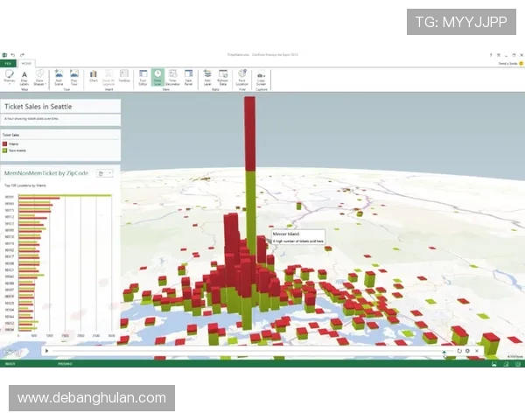Open chart type dropdown beside MemNonMemTicket title
Image resolution: width=525 pixels, height=420 pixels.
click(x=104, y=173)
